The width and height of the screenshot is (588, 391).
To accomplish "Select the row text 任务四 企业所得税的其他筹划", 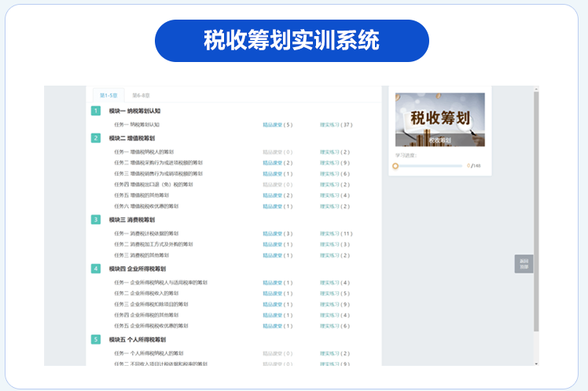I will [x=146, y=316].
